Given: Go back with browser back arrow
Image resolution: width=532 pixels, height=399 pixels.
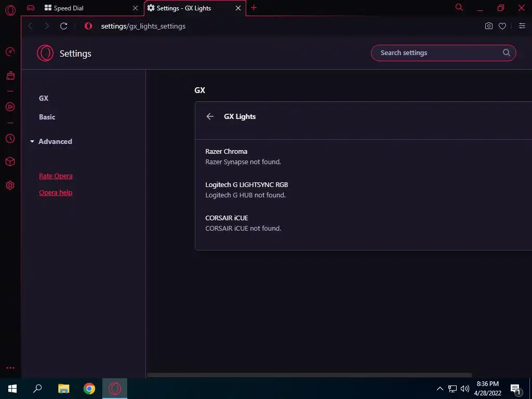Looking at the screenshot, I should (x=31, y=26).
